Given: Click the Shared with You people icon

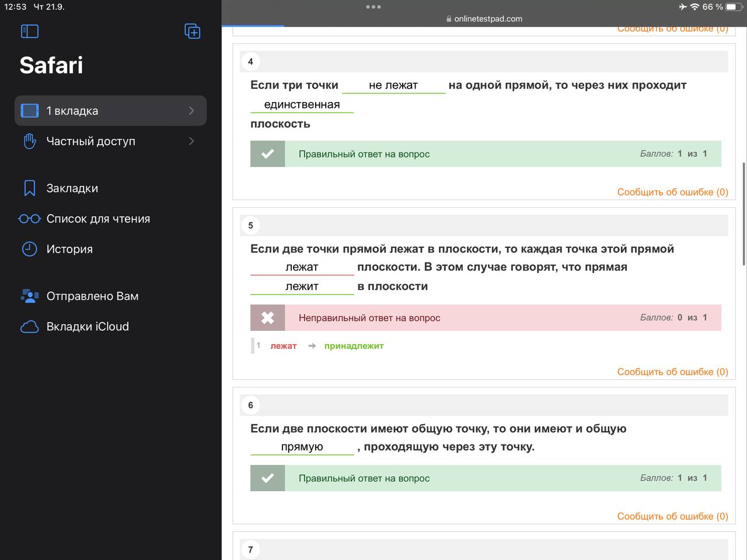Looking at the screenshot, I should 30,296.
